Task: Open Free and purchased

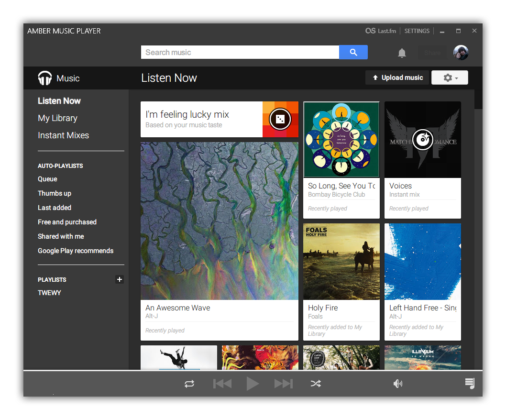Action: [67, 222]
